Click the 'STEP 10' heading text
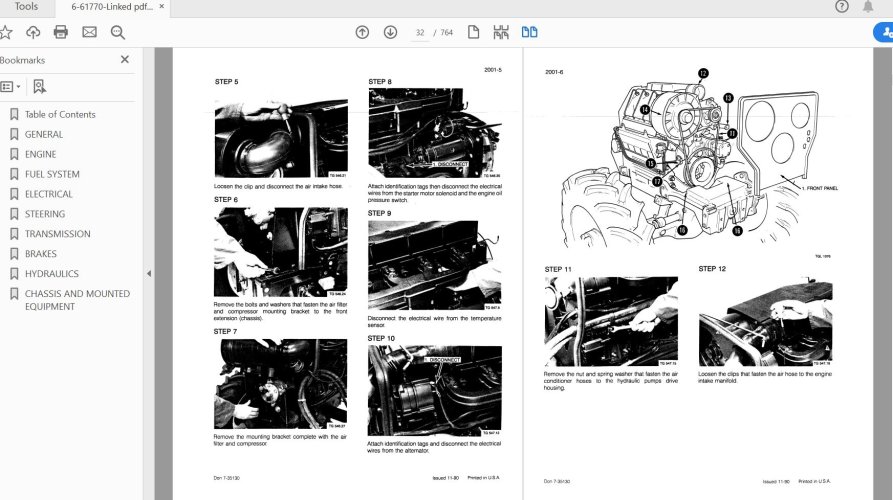The height and width of the screenshot is (500, 893). [381, 338]
